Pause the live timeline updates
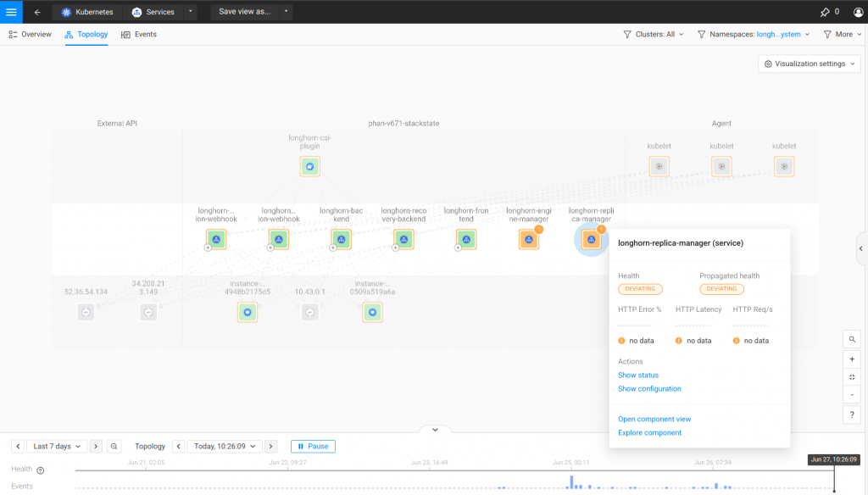The height and width of the screenshot is (495, 868). (x=313, y=446)
